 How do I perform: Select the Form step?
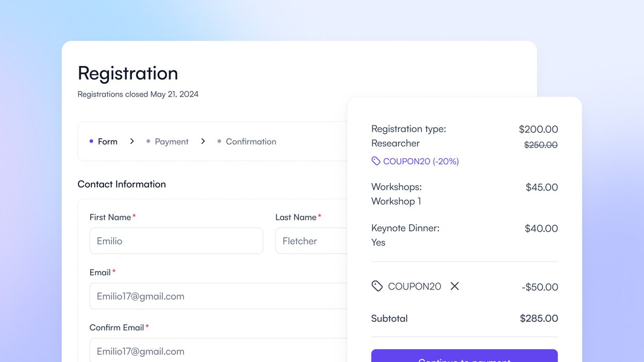click(104, 142)
